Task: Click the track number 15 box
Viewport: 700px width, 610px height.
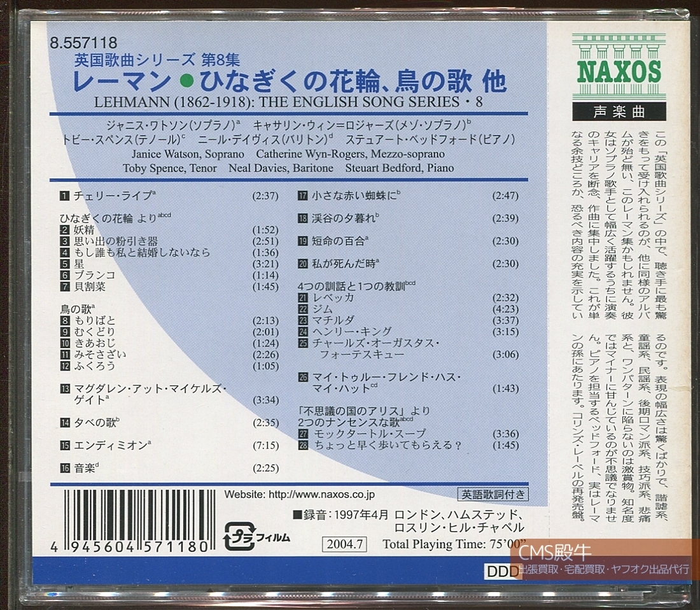Action: (65, 445)
